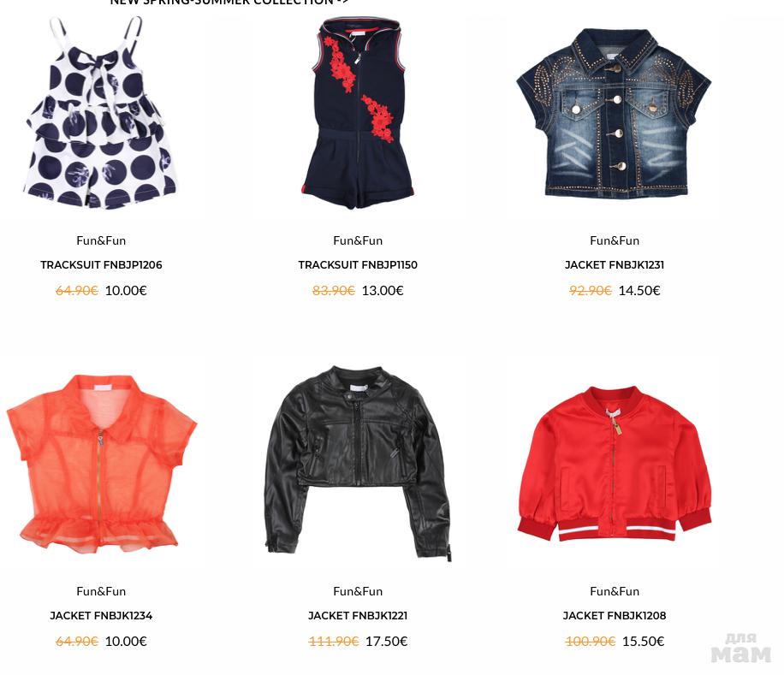Open the studded denim jacket image
784x675 pixels.
click(x=614, y=113)
